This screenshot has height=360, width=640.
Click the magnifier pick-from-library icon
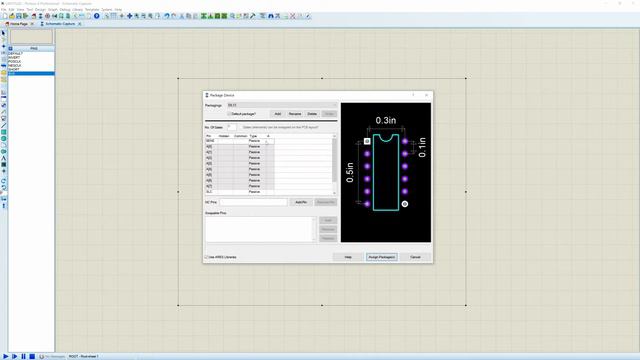click(232, 16)
